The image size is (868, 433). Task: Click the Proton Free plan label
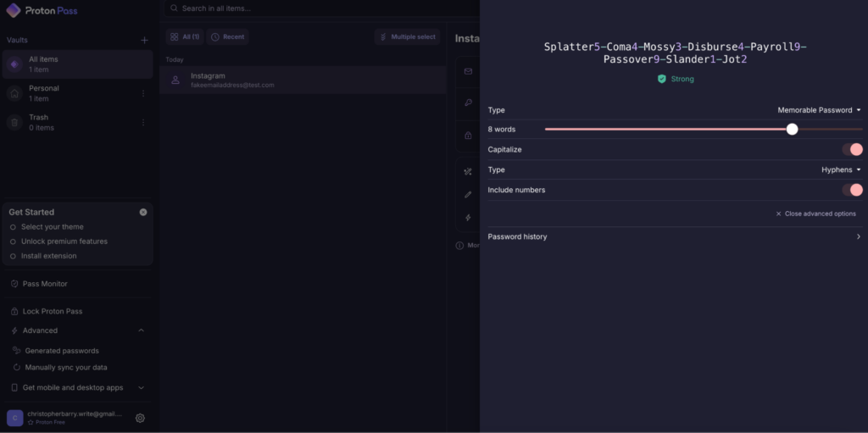[50, 423]
